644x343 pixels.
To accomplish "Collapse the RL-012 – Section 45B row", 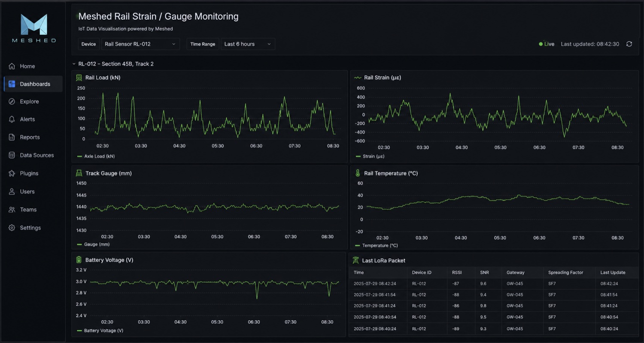I will tap(74, 64).
